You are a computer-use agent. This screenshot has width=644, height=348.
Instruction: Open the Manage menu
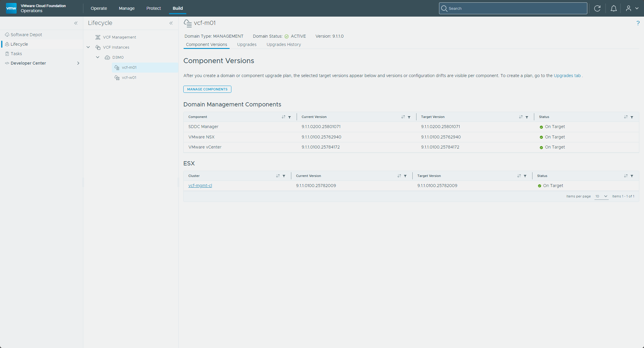tap(127, 8)
